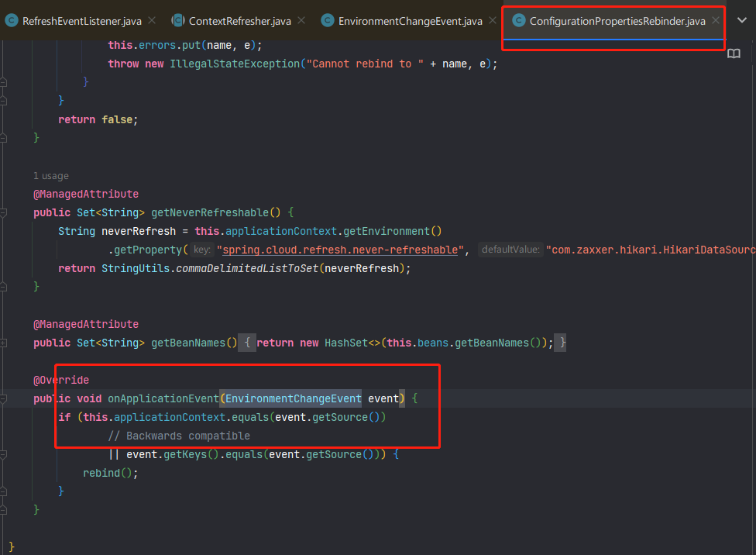Viewport: 756px width, 555px height.
Task: Close the RefreshEventListener.java tab
Action: 152,21
